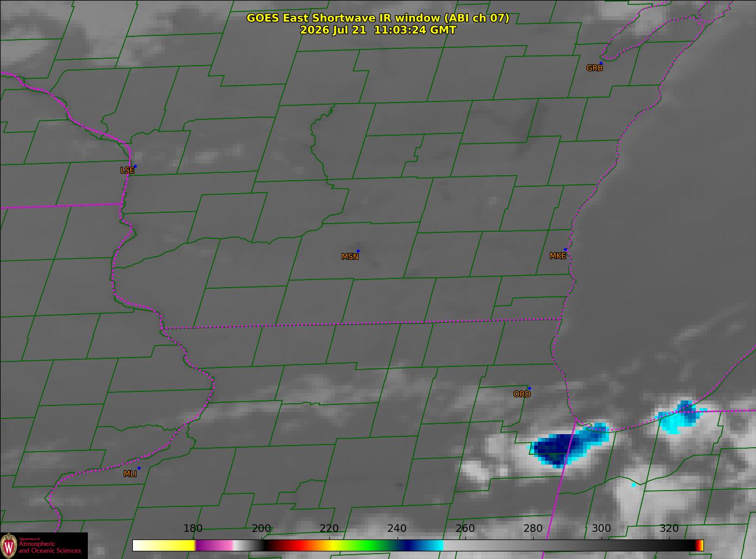Click the cyan cloud cluster near the Michigan border
The height and width of the screenshot is (559, 756).
tap(681, 417)
